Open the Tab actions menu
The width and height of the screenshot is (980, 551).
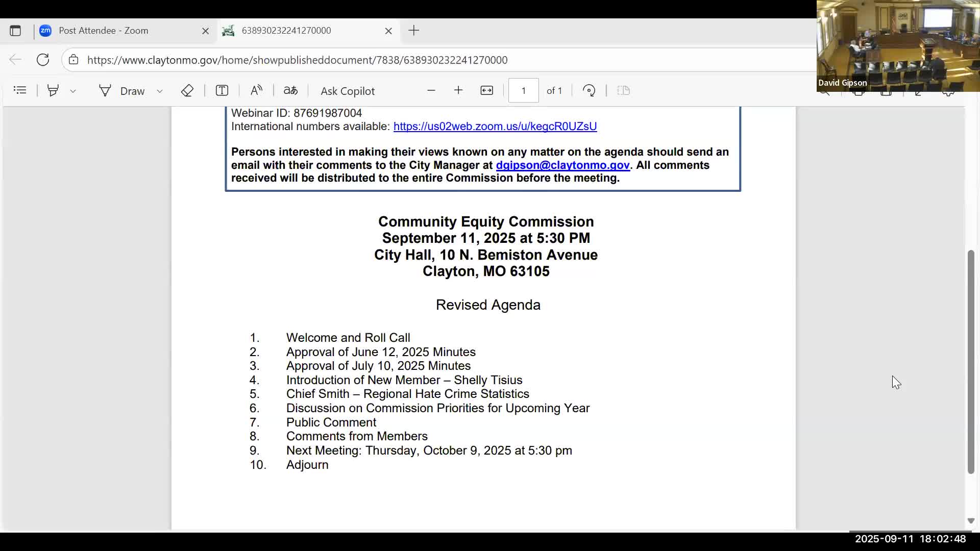coord(15,31)
